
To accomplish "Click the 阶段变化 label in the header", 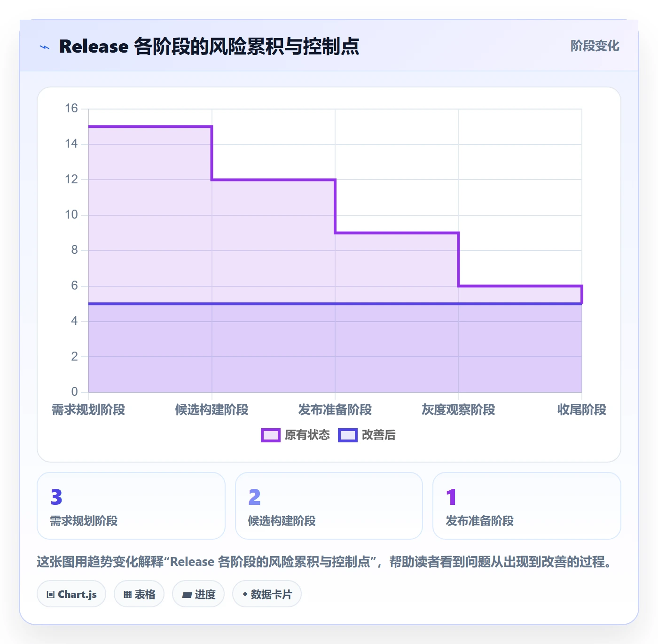I will pos(595,46).
